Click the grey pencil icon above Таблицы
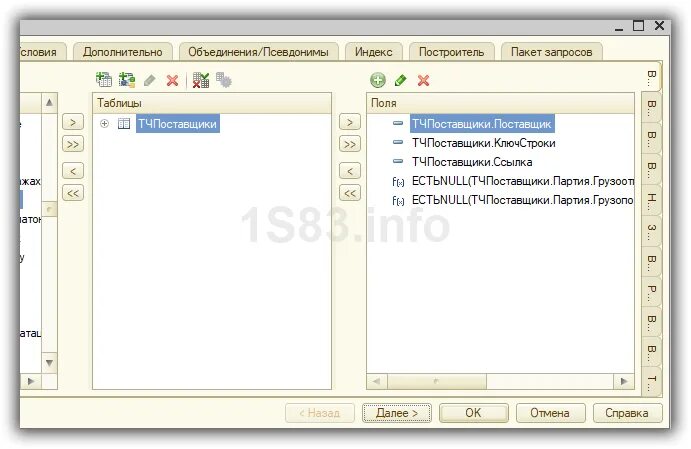The image size is (691, 449). click(150, 80)
